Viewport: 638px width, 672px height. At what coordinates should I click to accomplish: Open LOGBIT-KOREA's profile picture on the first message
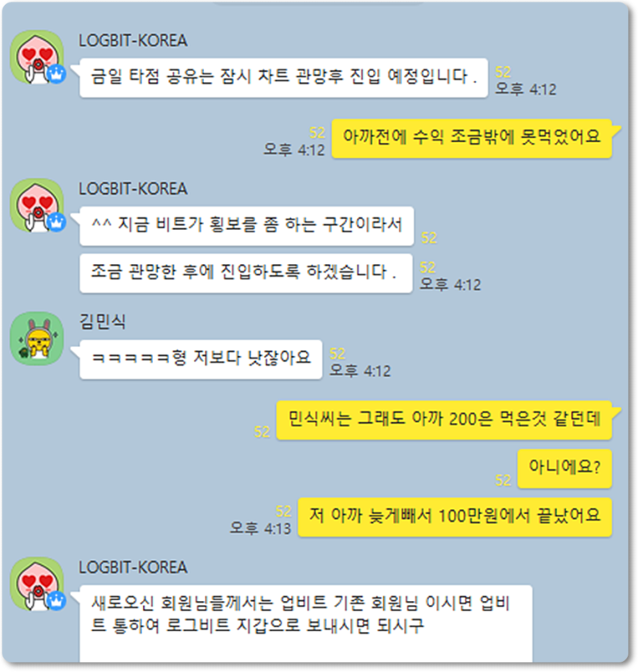click(37, 57)
